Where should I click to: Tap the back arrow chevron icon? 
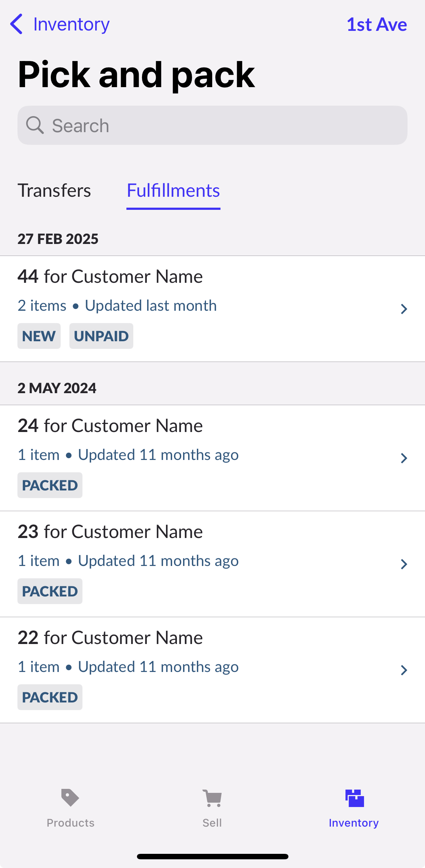click(17, 24)
